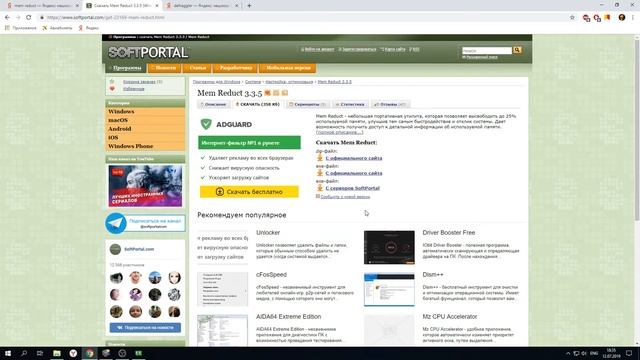Open the YouTube channel promo thumbnail

pos(145,186)
